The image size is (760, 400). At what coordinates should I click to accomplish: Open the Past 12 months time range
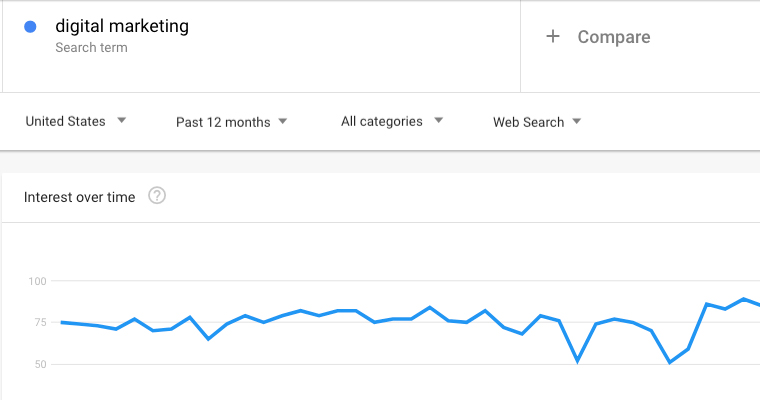tap(223, 122)
